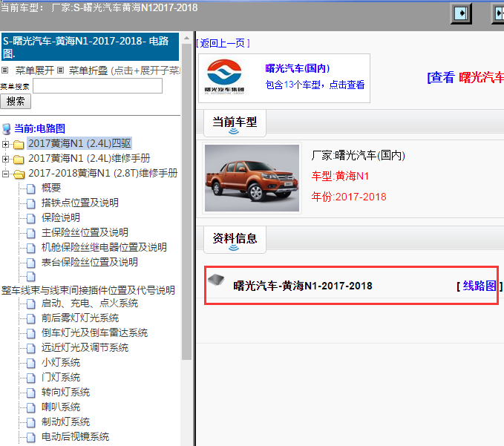Screen dimensions: 504x446
Task: Open 转向灯系统 in the tree
Action: 65,392
